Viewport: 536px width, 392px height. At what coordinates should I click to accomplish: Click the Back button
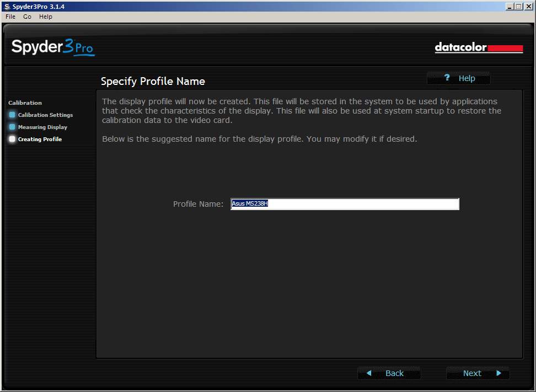pyautogui.click(x=389, y=373)
